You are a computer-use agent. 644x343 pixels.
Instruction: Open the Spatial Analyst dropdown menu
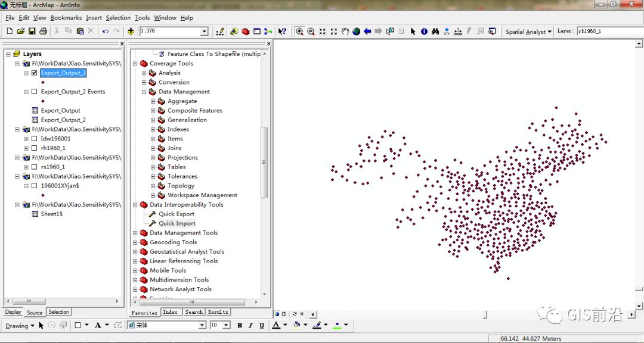point(527,31)
